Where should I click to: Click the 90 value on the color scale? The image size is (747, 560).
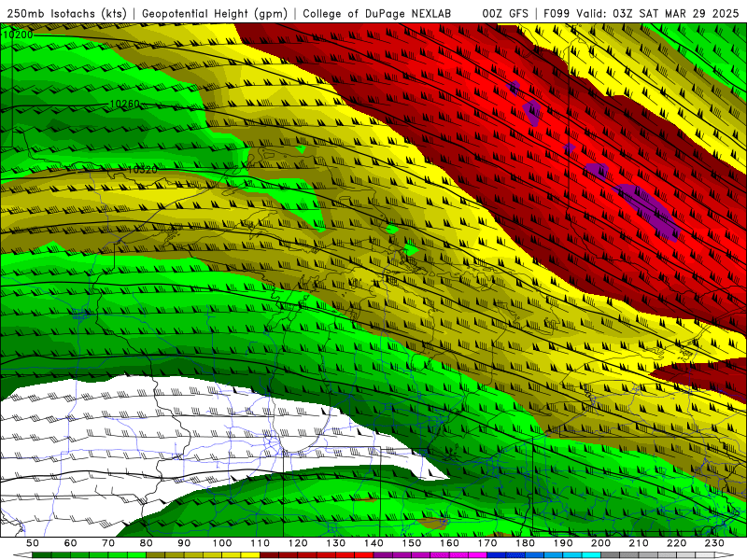click(x=184, y=543)
